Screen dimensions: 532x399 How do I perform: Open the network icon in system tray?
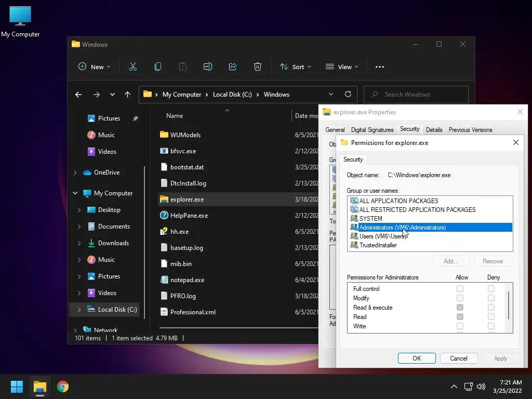tap(469, 387)
